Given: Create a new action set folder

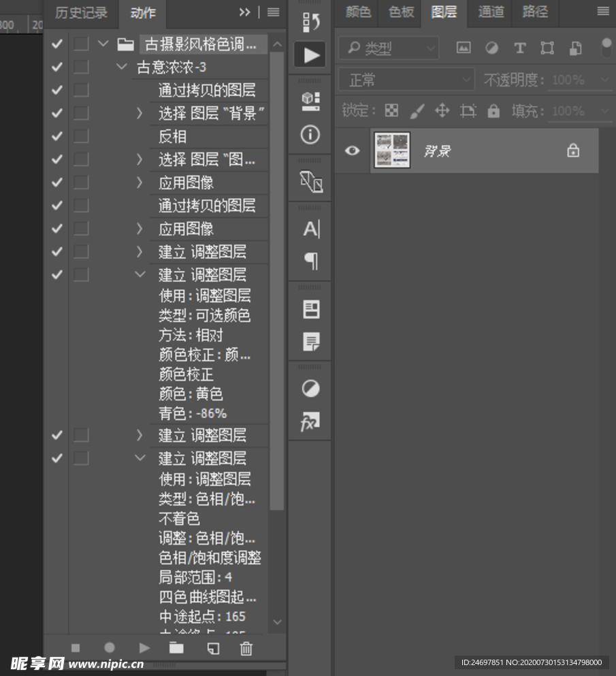Looking at the screenshot, I should click(176, 648).
